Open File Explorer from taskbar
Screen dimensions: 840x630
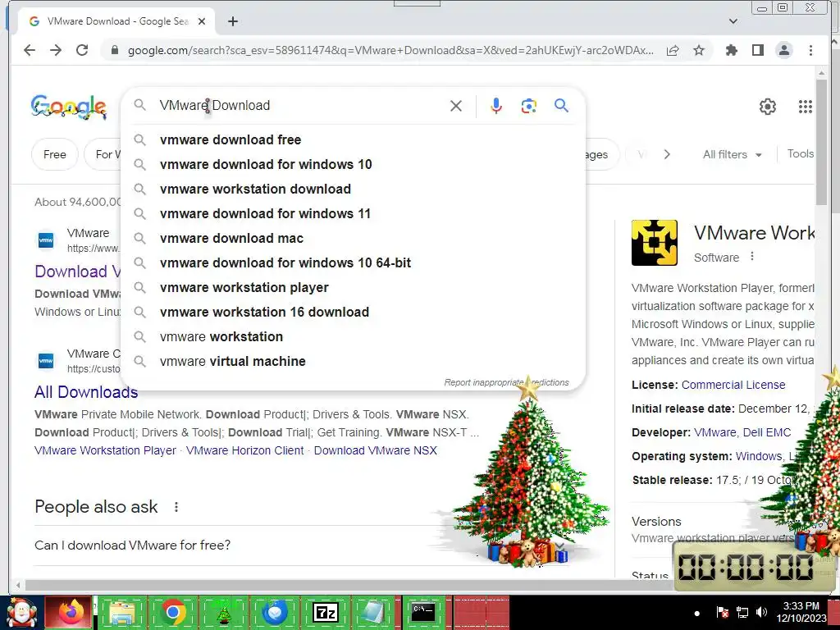[x=121, y=612]
